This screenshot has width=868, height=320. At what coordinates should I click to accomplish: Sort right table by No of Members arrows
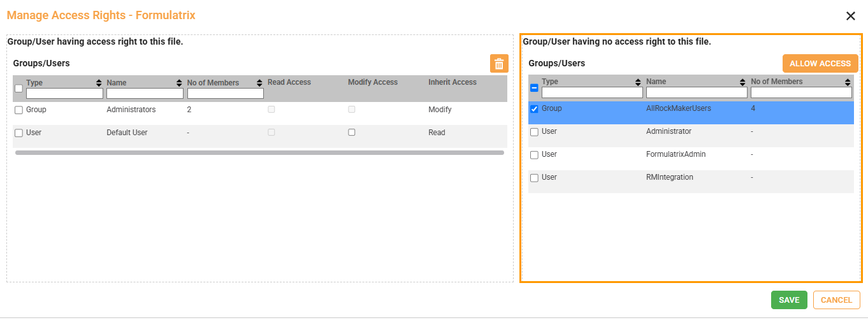tap(848, 82)
